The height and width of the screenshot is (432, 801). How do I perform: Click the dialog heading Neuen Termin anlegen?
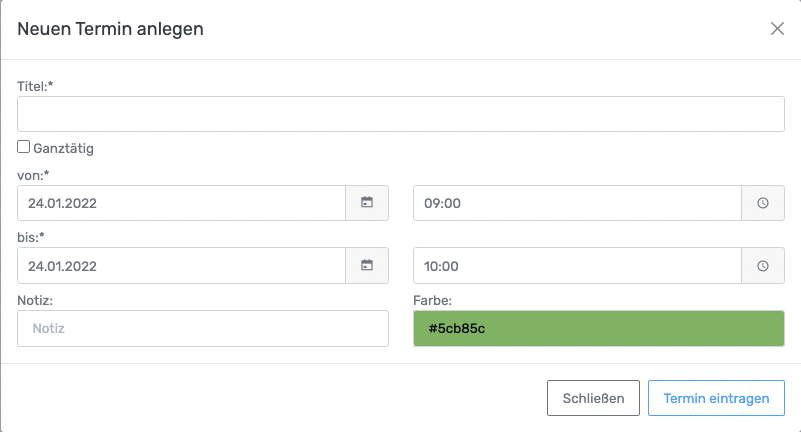tap(111, 29)
